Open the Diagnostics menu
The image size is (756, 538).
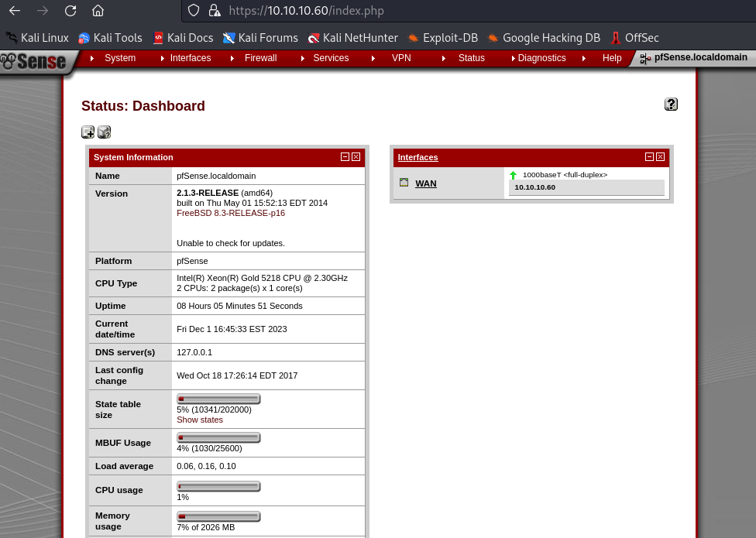pyautogui.click(x=541, y=58)
